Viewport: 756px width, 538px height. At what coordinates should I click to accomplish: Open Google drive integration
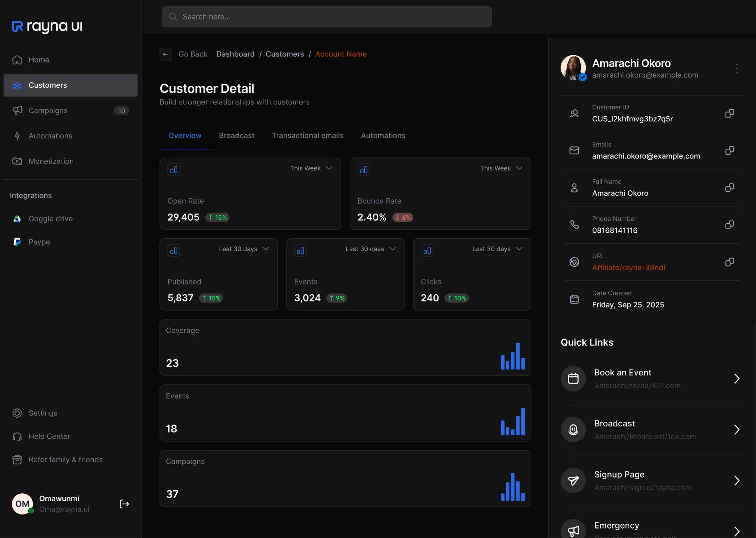[x=50, y=219]
